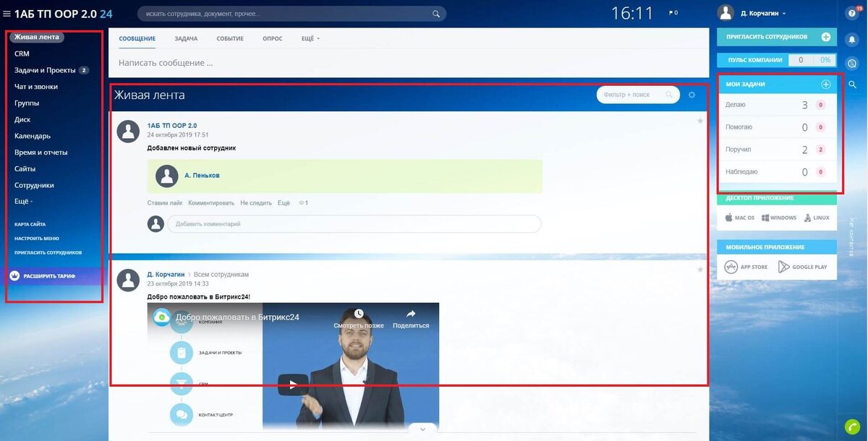The image size is (868, 441).
Task: Click А. Пеньков's avatar in the post
Action: pos(167,176)
